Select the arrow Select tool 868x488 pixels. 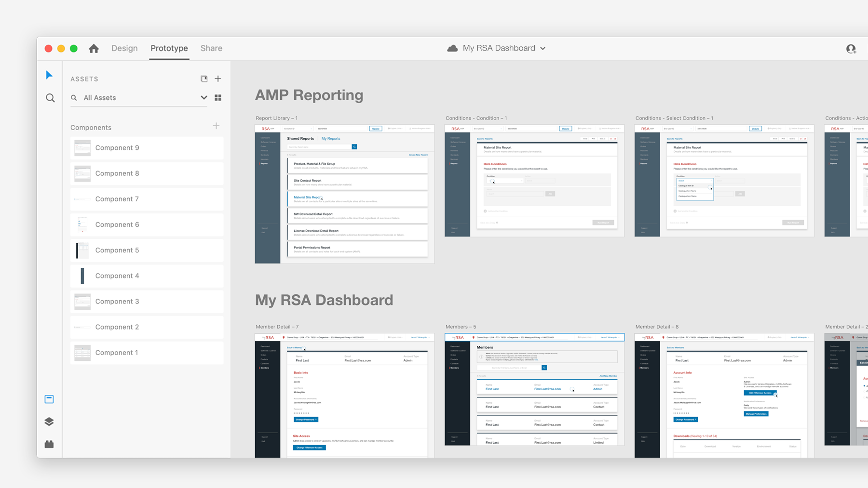(x=49, y=75)
